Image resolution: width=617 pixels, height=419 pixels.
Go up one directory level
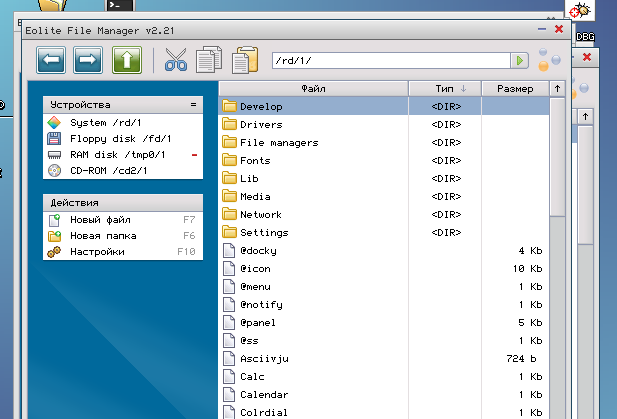click(126, 61)
